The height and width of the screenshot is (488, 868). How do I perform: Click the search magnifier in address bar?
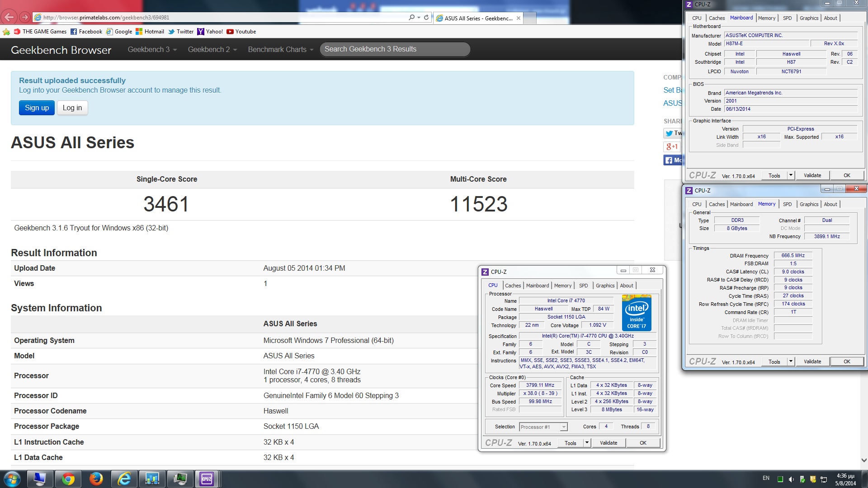click(x=411, y=17)
